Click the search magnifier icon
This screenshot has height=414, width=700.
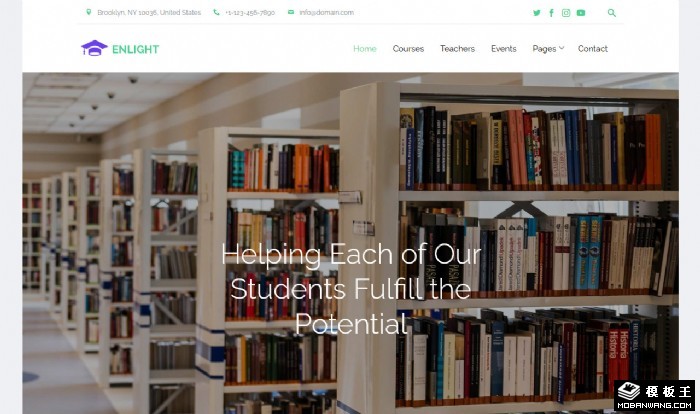[x=612, y=13]
